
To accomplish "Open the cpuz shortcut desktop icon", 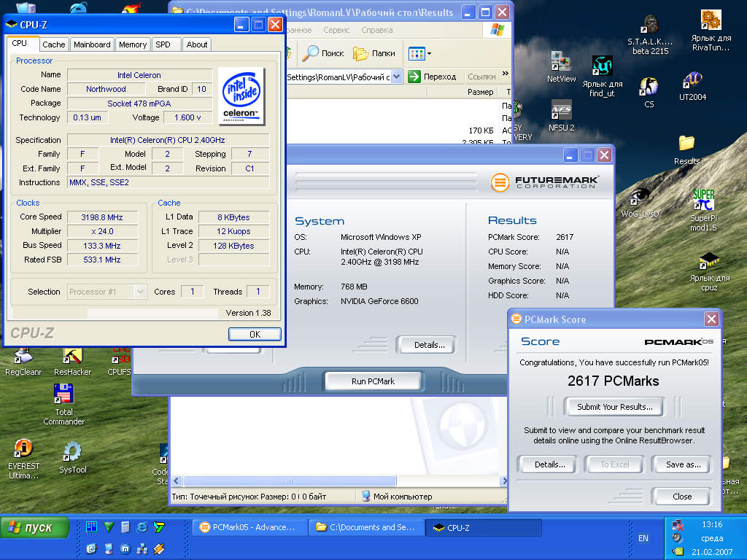I will tap(709, 271).
